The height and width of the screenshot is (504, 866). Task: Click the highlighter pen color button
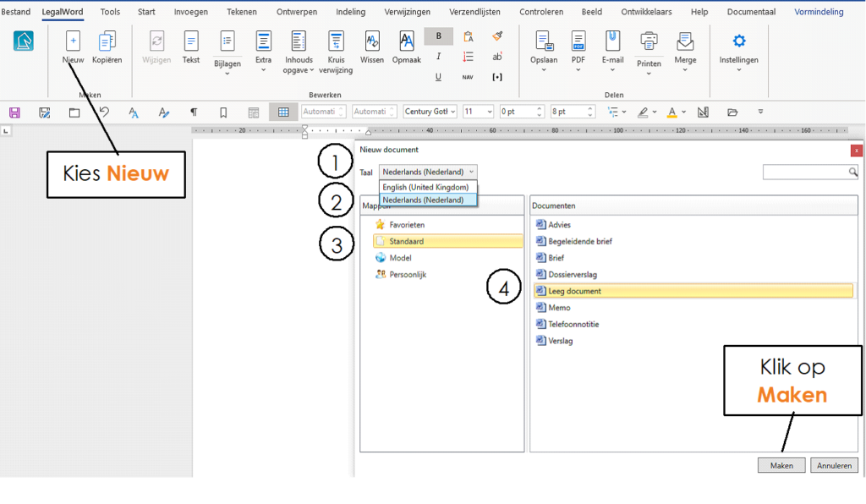643,112
